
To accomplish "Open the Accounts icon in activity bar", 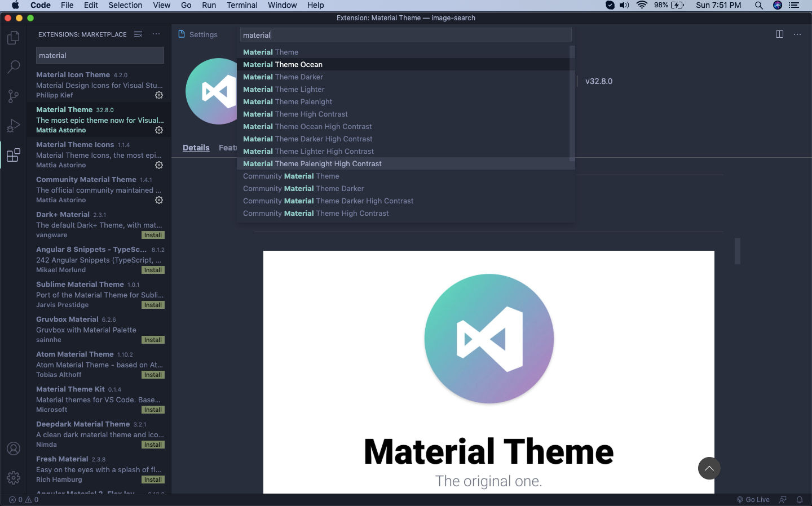I will 14,449.
